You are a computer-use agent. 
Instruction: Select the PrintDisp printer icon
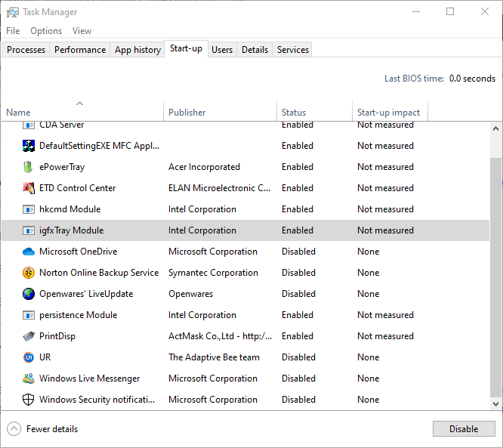click(x=29, y=336)
